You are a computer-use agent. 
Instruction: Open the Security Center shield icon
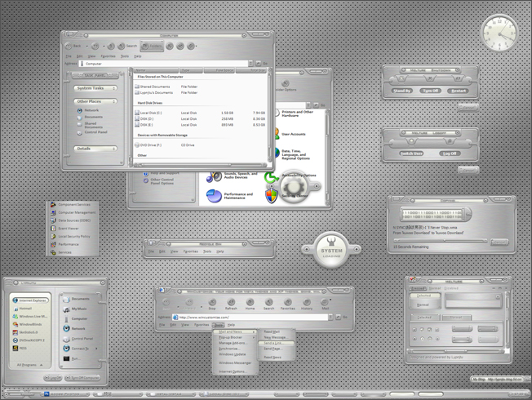[272, 196]
